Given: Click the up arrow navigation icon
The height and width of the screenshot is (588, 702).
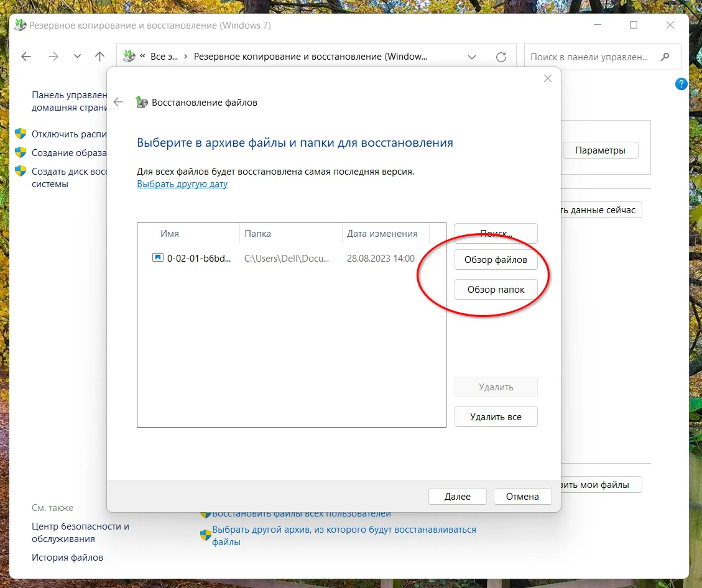Looking at the screenshot, I should pos(99,57).
